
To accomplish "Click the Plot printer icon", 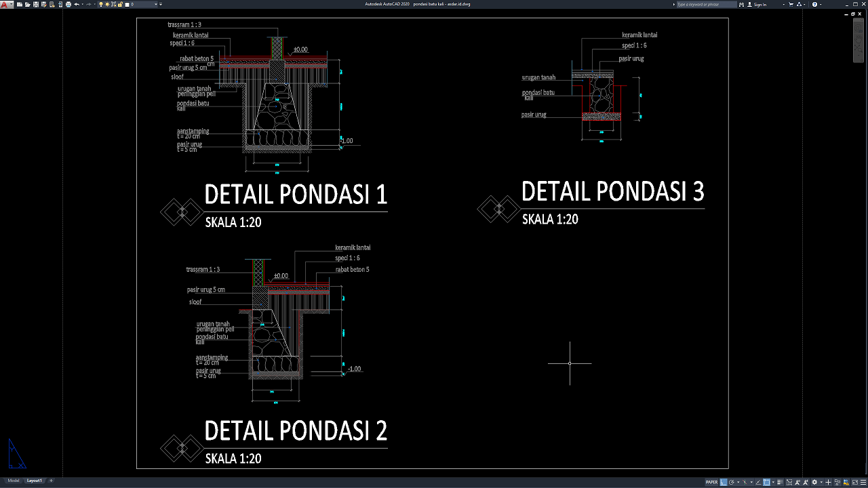I will click(x=68, y=4).
